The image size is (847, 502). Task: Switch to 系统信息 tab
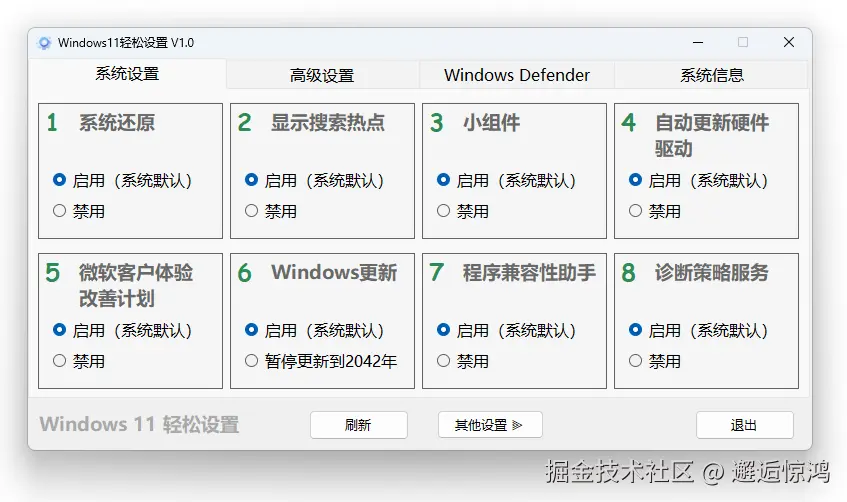click(711, 75)
